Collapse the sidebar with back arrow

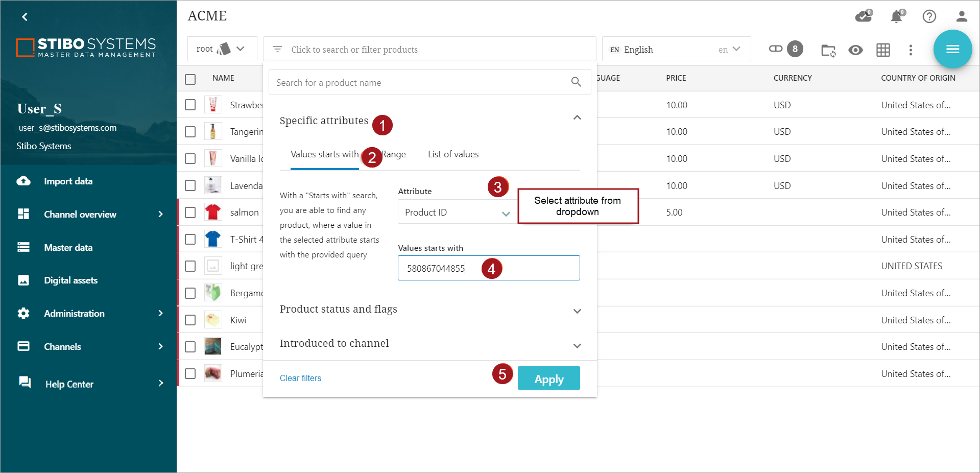click(x=25, y=17)
